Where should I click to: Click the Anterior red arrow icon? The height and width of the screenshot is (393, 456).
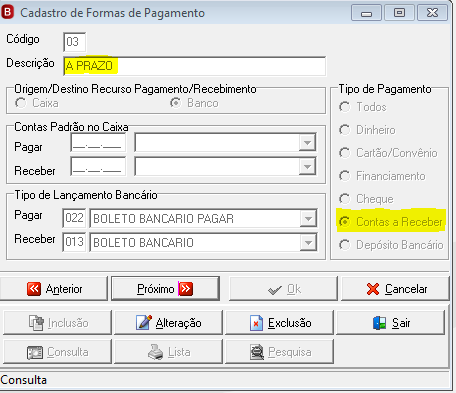34,289
